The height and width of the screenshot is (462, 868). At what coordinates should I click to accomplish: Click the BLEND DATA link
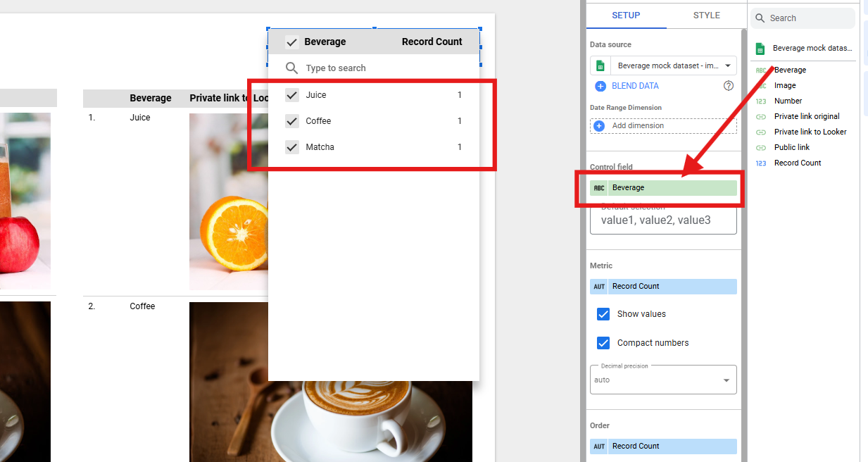tap(635, 86)
